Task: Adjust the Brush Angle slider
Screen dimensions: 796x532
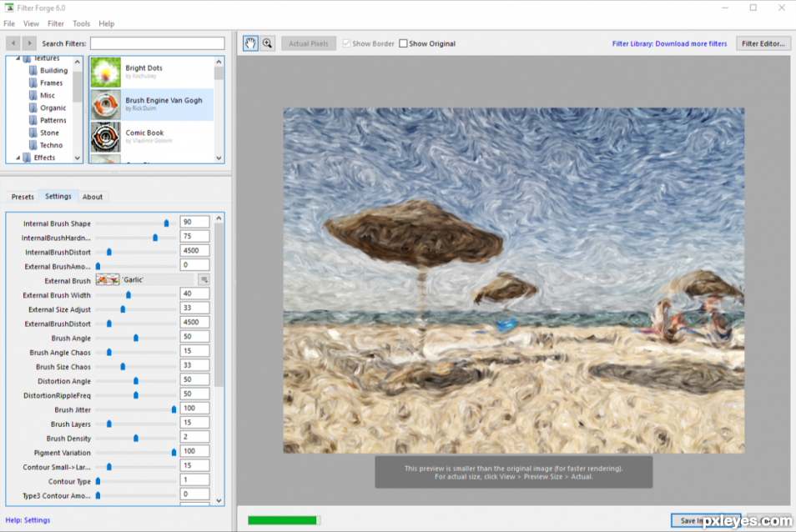Action: click(136, 338)
